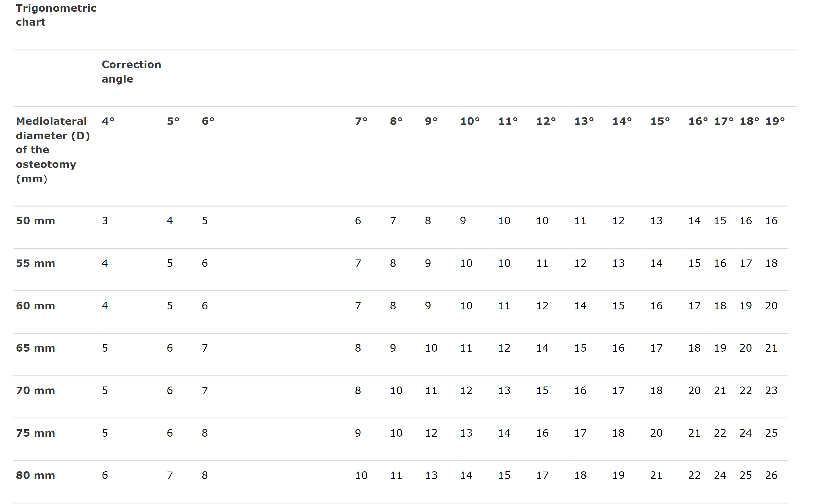This screenshot has width=813, height=504.
Task: Select the 60 mm row label
Action: pos(35,306)
